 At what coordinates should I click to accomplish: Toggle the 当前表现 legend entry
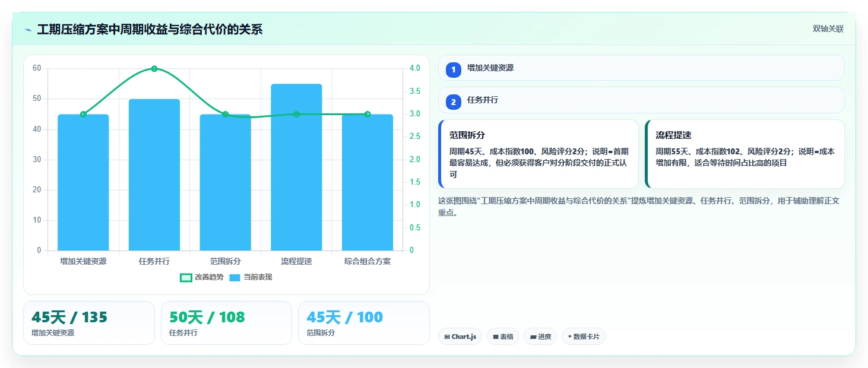[251, 277]
